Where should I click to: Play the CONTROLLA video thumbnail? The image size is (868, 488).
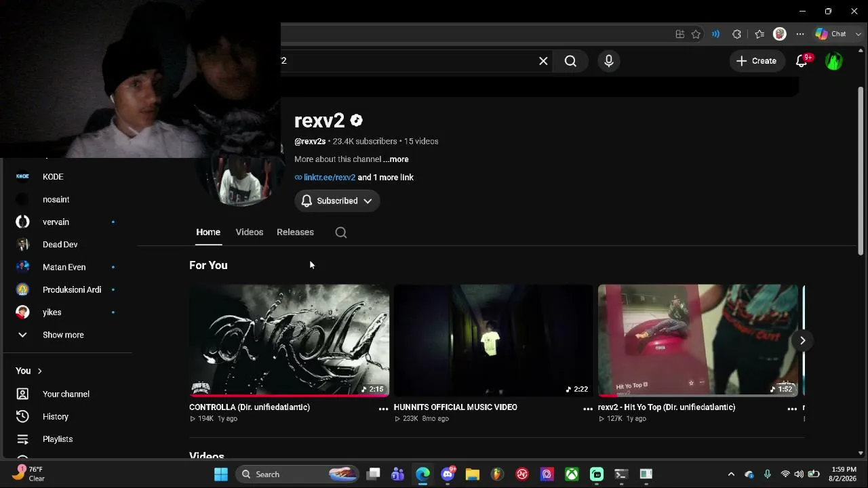click(289, 340)
